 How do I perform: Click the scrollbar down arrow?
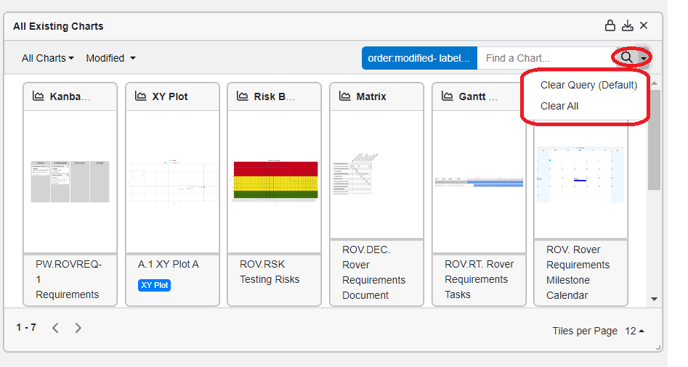pos(654,299)
